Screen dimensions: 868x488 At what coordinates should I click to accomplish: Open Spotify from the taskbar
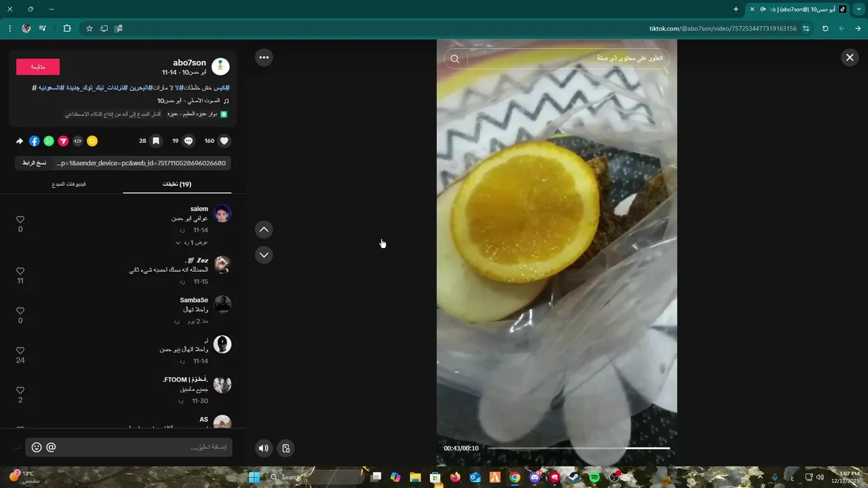pos(595,477)
